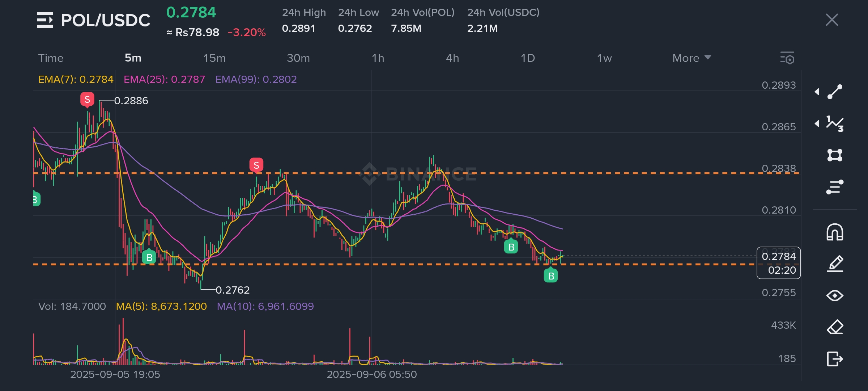Open the POL/USDC pair list menu
This screenshot has height=391, width=868.
[45, 20]
